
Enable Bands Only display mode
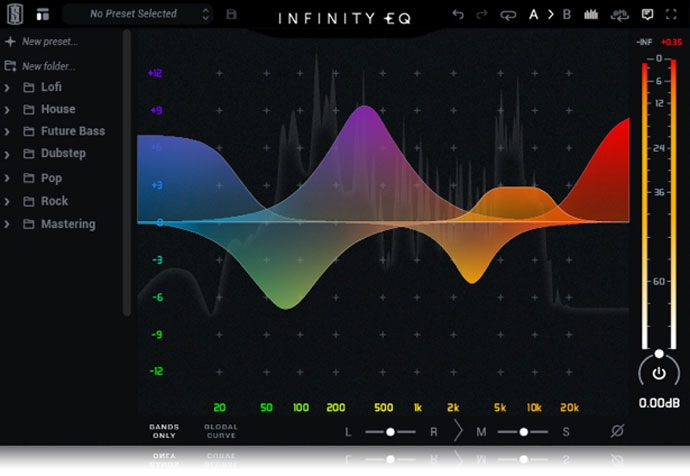pyautogui.click(x=164, y=431)
